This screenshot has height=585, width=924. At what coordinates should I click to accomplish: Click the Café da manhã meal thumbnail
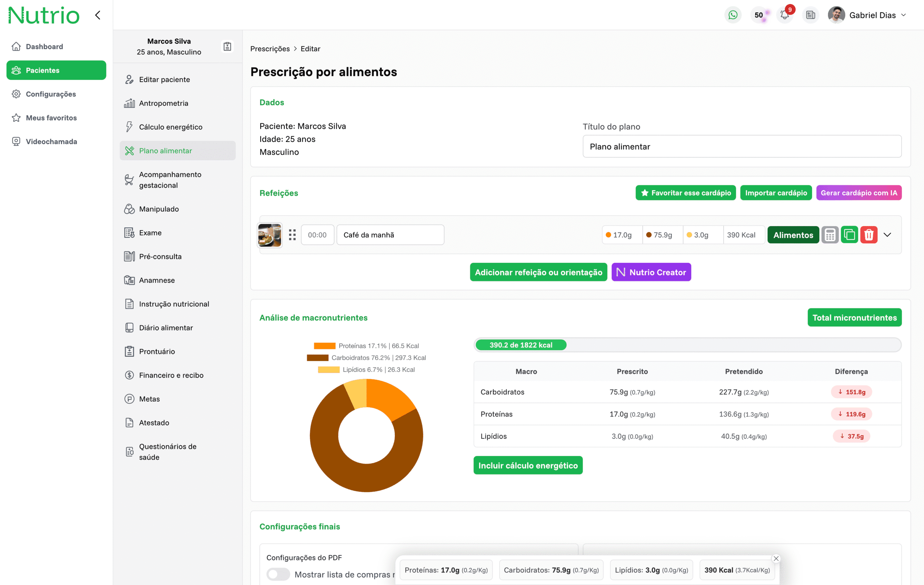tap(269, 235)
